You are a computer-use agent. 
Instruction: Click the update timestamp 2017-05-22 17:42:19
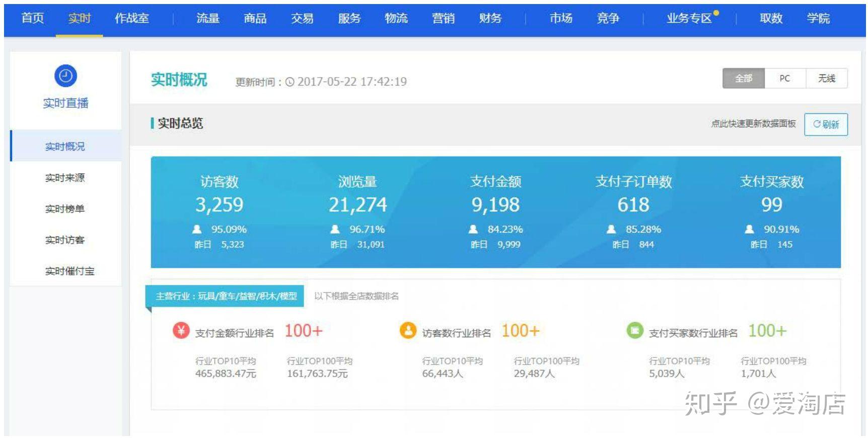click(352, 82)
